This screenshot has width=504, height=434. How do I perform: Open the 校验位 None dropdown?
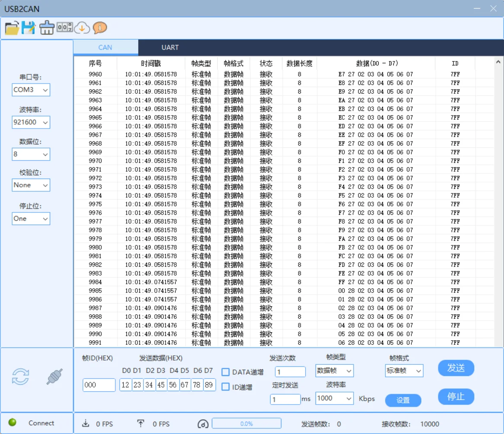point(31,185)
